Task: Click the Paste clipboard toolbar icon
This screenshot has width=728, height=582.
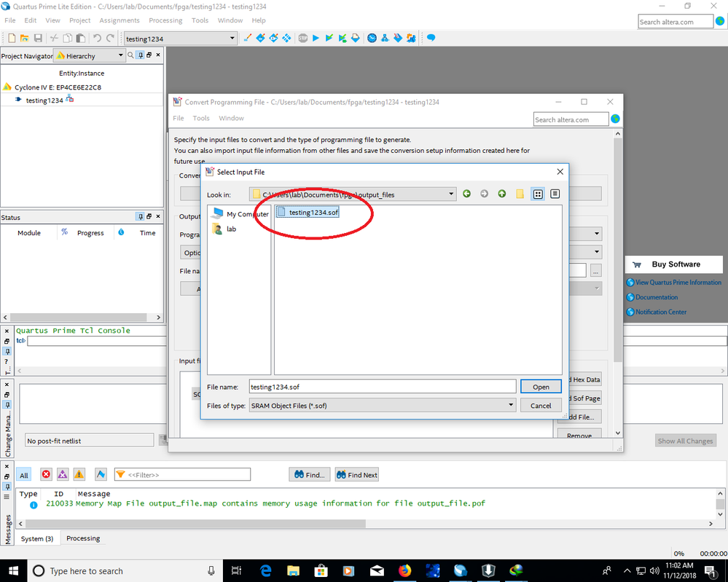Action: (x=81, y=38)
